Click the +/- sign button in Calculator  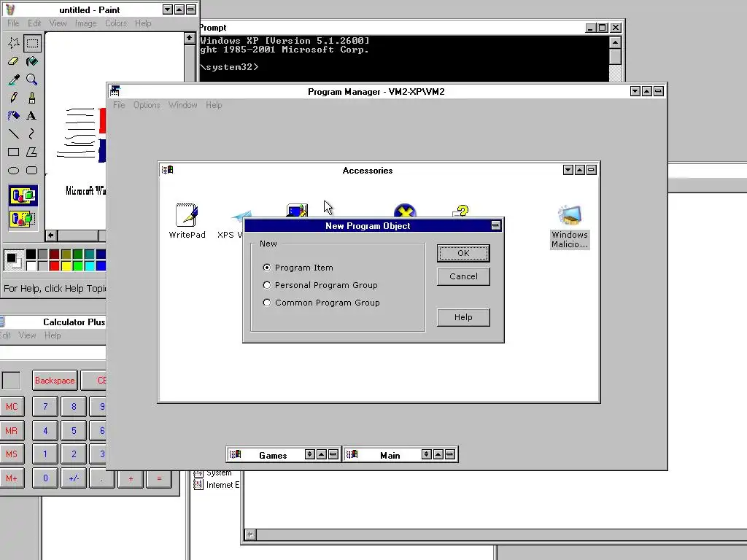74,478
